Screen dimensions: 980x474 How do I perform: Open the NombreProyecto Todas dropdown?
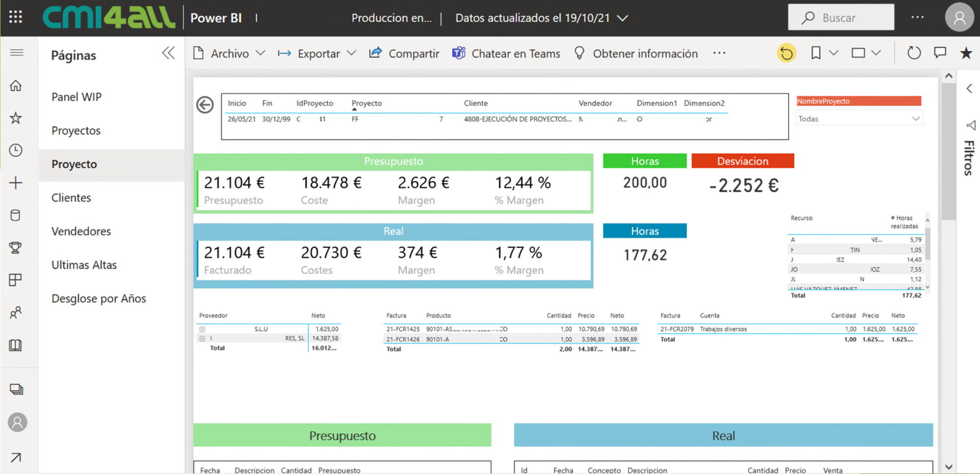point(858,119)
